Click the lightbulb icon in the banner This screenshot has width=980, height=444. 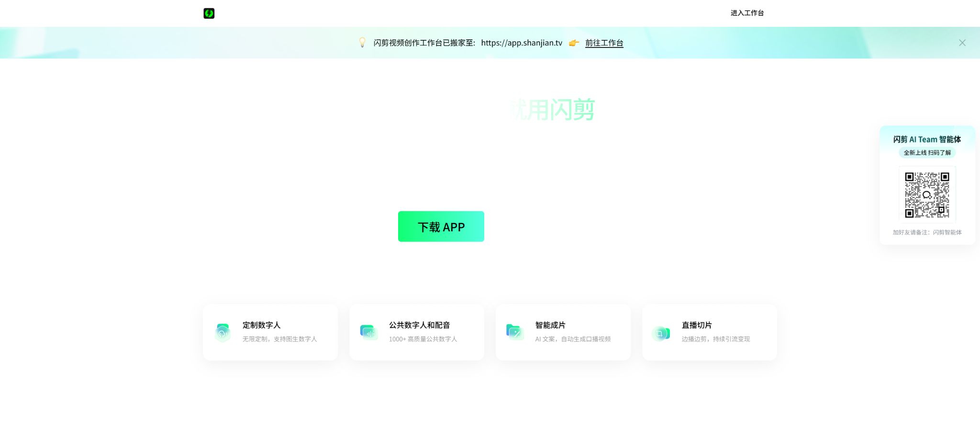[x=362, y=43]
